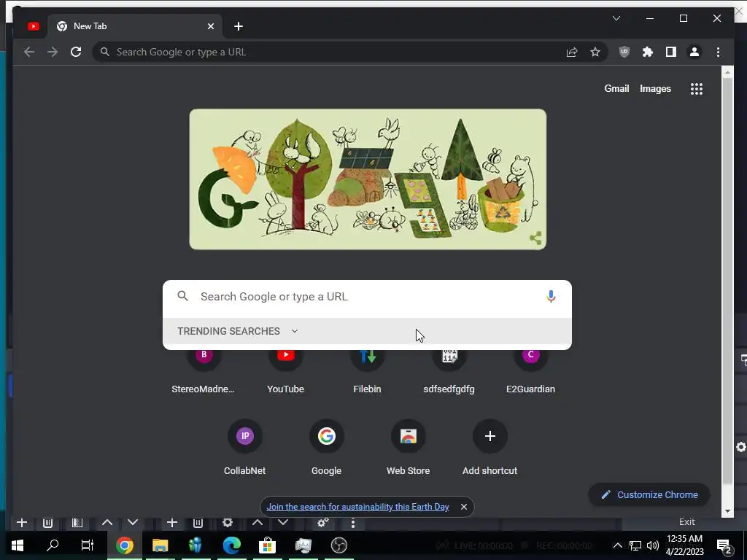Click the page vertical scrollbar
The image size is (747, 560).
click(727, 281)
